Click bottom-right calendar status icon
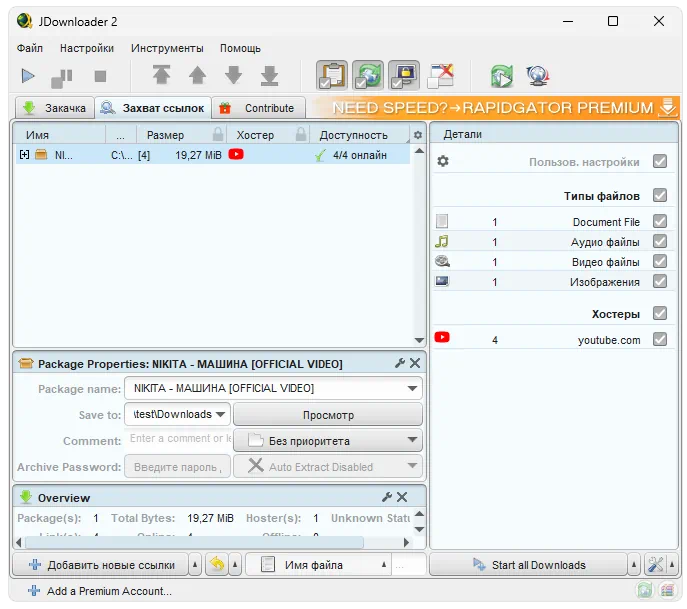The image size is (687, 609). pos(667,590)
